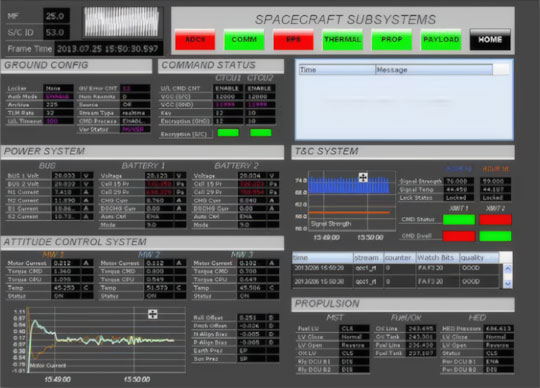Sort stream table by stream column
This screenshot has height=388, width=540.
click(368, 258)
